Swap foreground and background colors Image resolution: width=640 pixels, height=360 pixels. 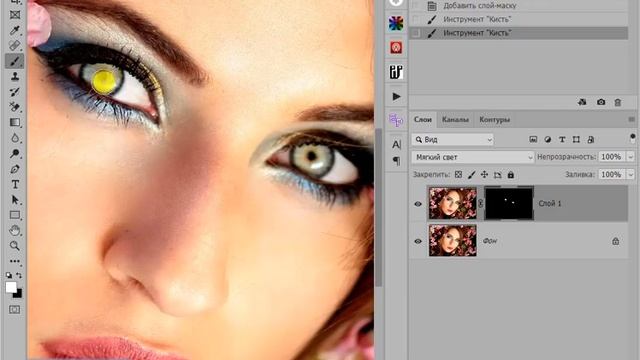point(19,275)
